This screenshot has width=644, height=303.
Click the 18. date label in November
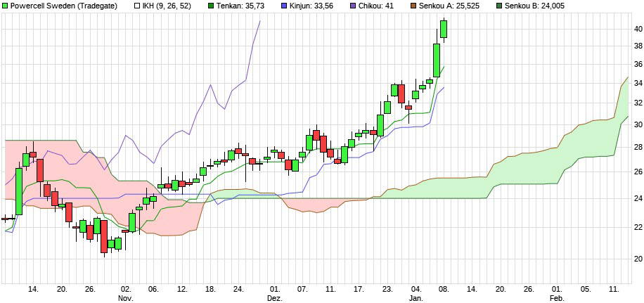tap(210, 289)
